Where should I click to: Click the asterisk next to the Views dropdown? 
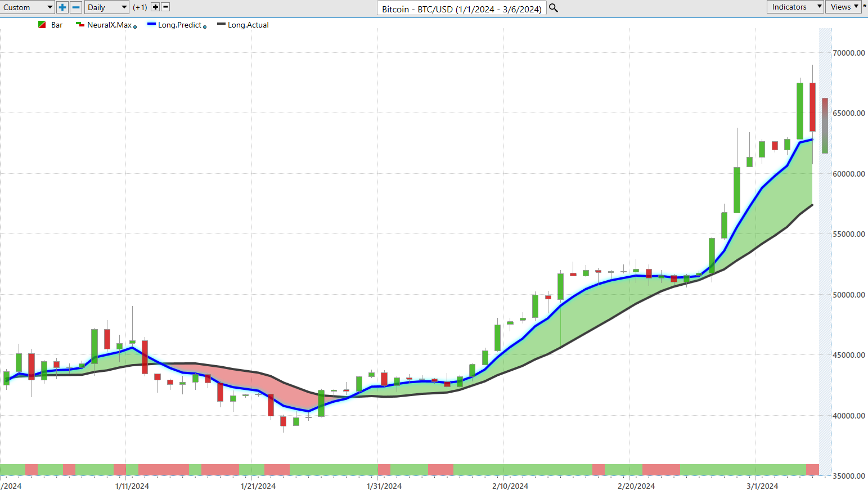click(x=865, y=7)
